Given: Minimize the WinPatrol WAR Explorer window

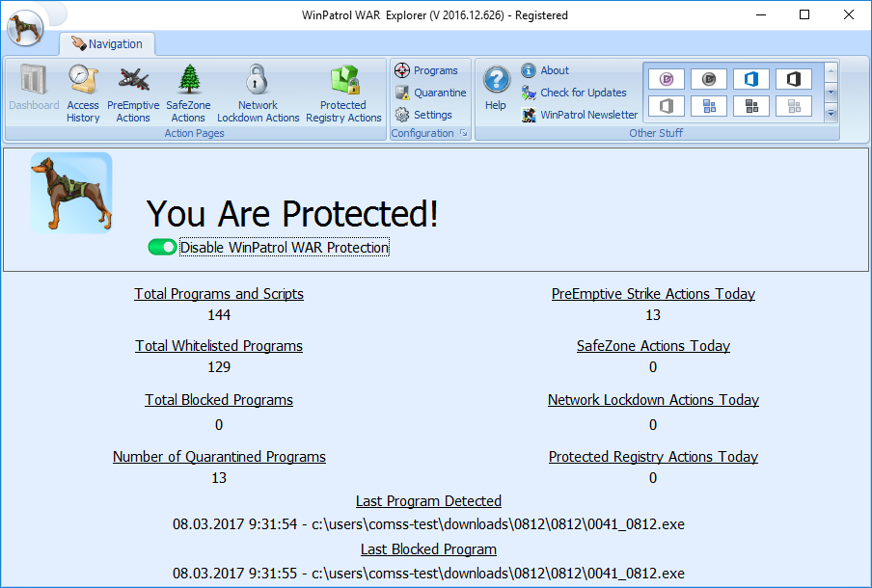Looking at the screenshot, I should click(x=761, y=15).
